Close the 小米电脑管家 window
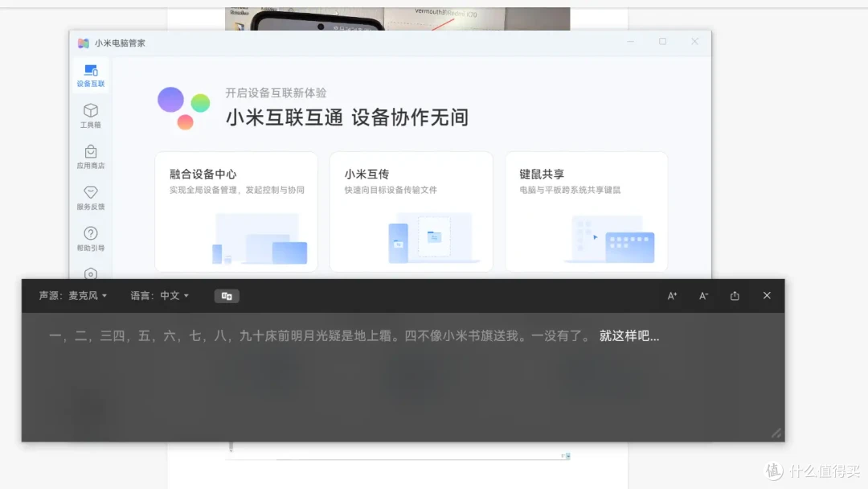Image resolution: width=868 pixels, height=489 pixels. (694, 42)
